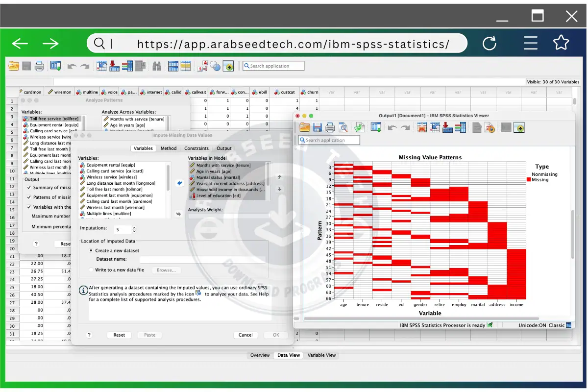Click the Undo arrow in the Data Editor toolbar
The image size is (588, 392).
coord(72,66)
